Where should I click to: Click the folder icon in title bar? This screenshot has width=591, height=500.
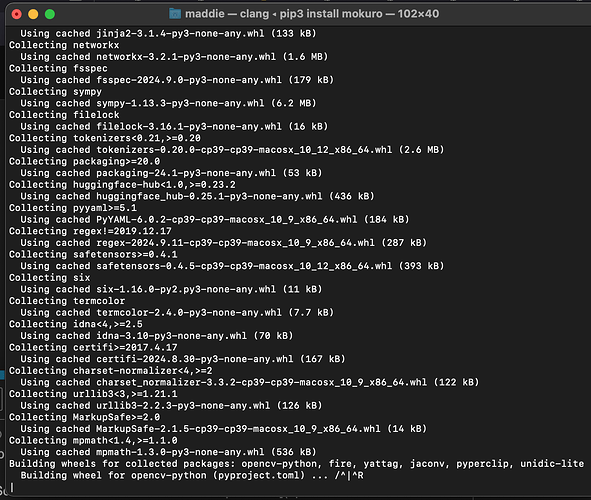[175, 14]
